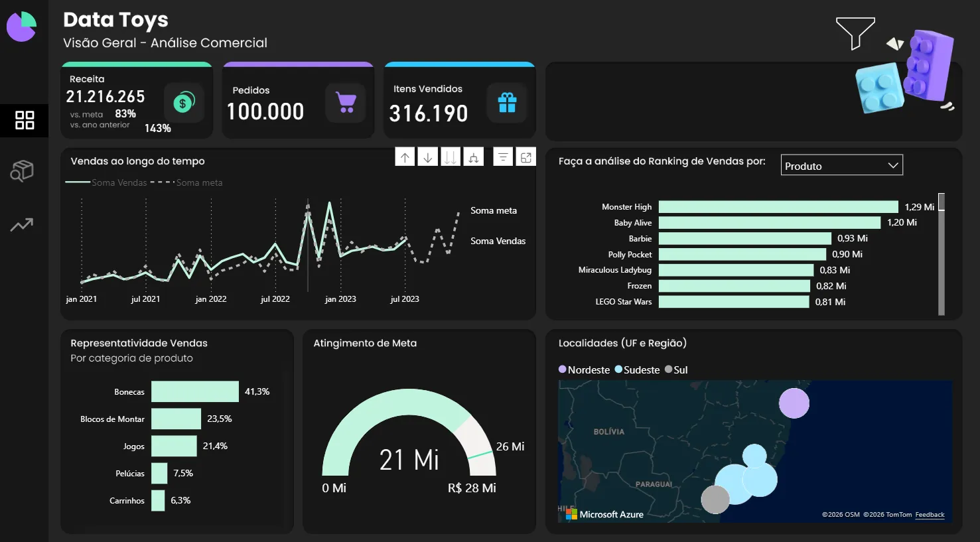Select the Carrinhos category bar
Screen dimensions: 980x542
coord(158,500)
